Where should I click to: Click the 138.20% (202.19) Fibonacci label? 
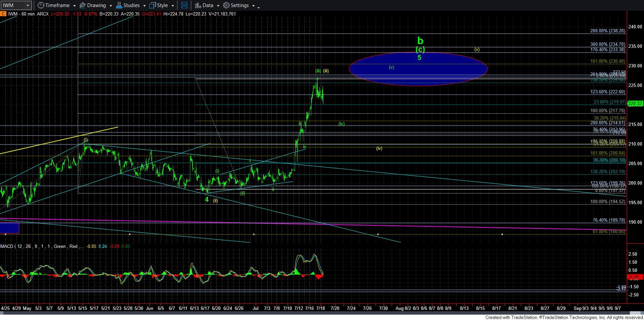[608, 171]
